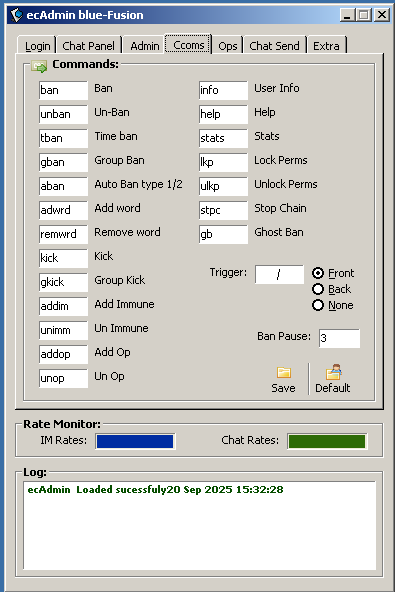Select the Front trigger radio button
The image size is (395, 592).
point(318,273)
